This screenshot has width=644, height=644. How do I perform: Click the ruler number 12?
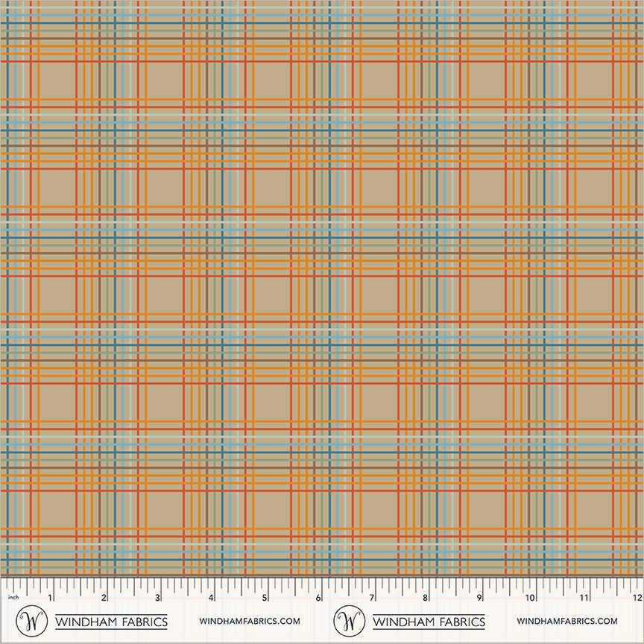tap(637, 598)
